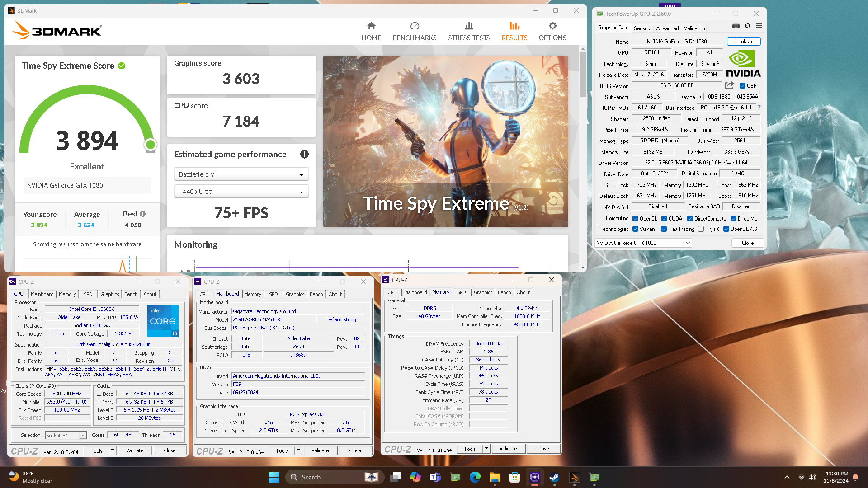
Task: Toggle Vulkan checkbox in GPU-Z
Action: pyautogui.click(x=635, y=229)
